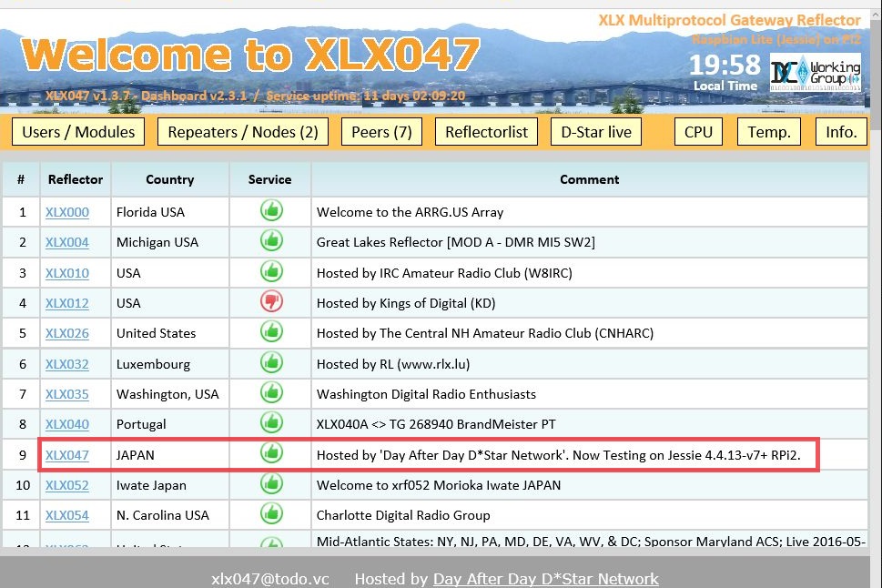Screen dimensions: 882x588
Task: Click the red thumbs-down Service icon for XLX012
Action: pos(270,302)
